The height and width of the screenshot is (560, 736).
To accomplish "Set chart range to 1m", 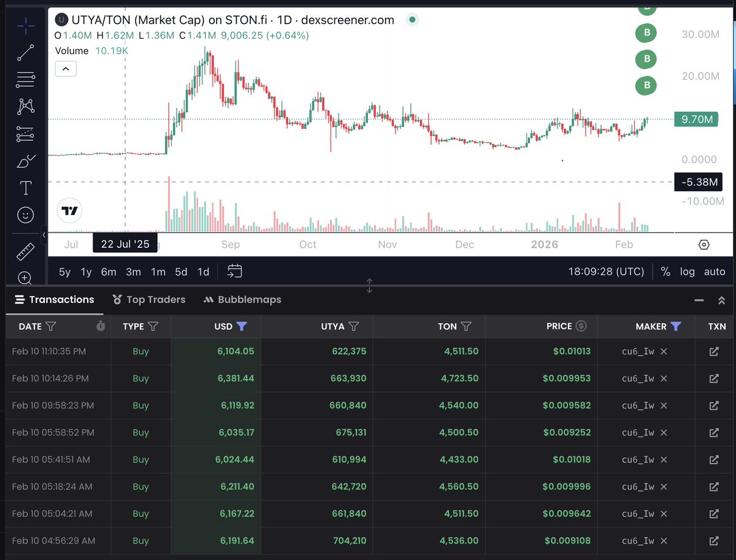I will coord(158,272).
